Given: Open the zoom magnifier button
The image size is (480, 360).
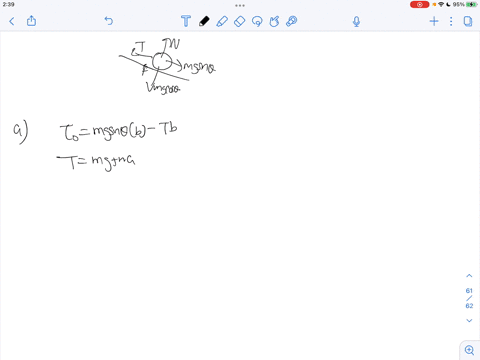Looking at the screenshot, I should (469, 350).
